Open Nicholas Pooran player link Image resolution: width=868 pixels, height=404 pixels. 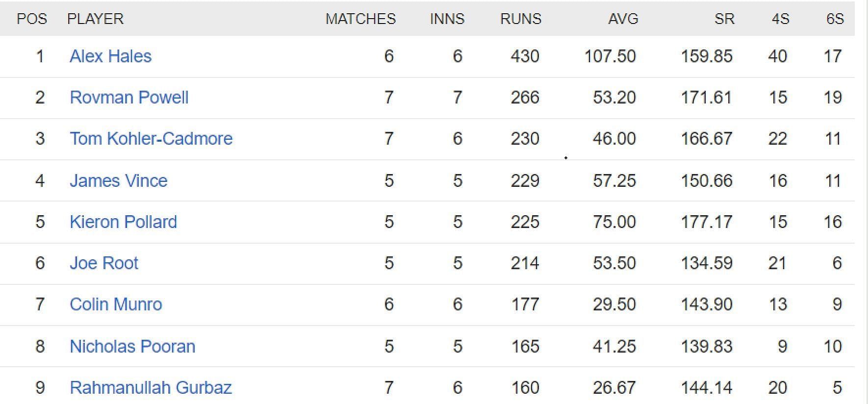pos(132,347)
